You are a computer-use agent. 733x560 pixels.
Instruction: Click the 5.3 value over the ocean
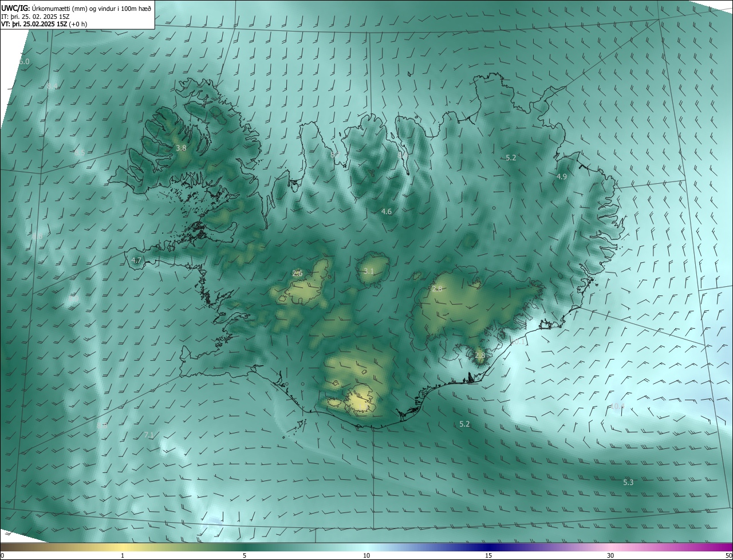[x=628, y=482]
